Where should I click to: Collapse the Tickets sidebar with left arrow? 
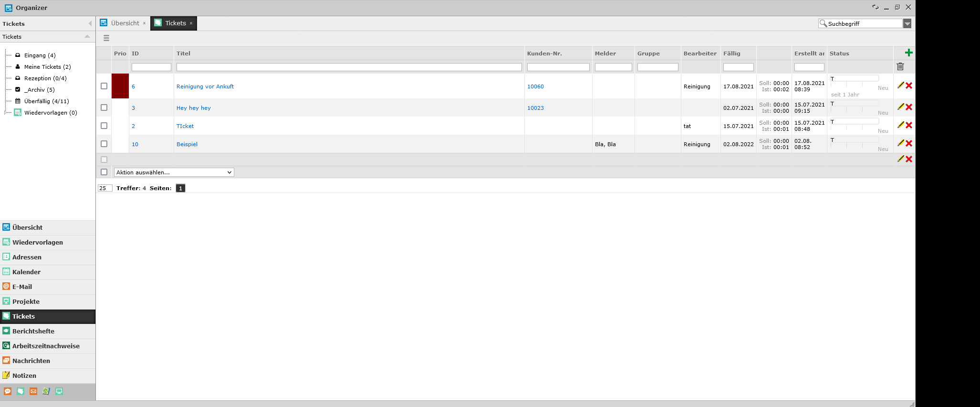pos(90,23)
